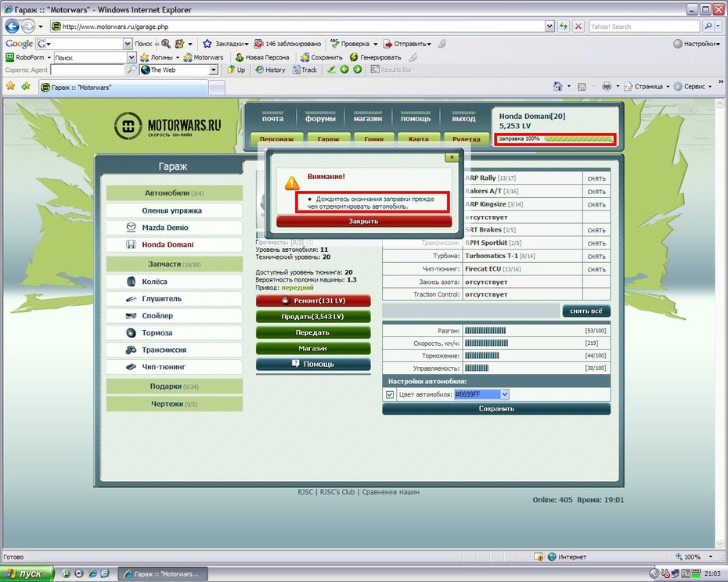
Task: Click the red Закрыть button
Action: [x=363, y=221]
